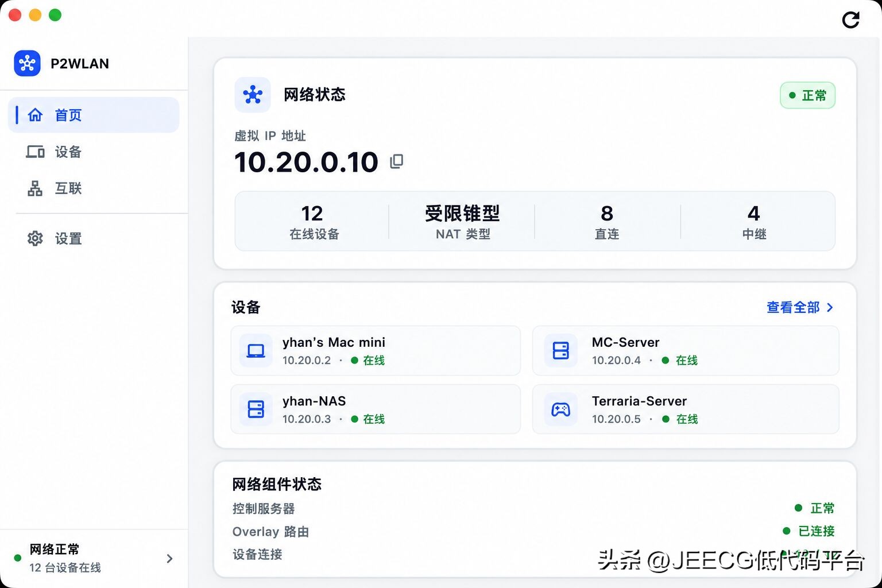Image resolution: width=882 pixels, height=588 pixels.
Task: Click the Terraria-Server gamepad icon
Action: tap(560, 409)
